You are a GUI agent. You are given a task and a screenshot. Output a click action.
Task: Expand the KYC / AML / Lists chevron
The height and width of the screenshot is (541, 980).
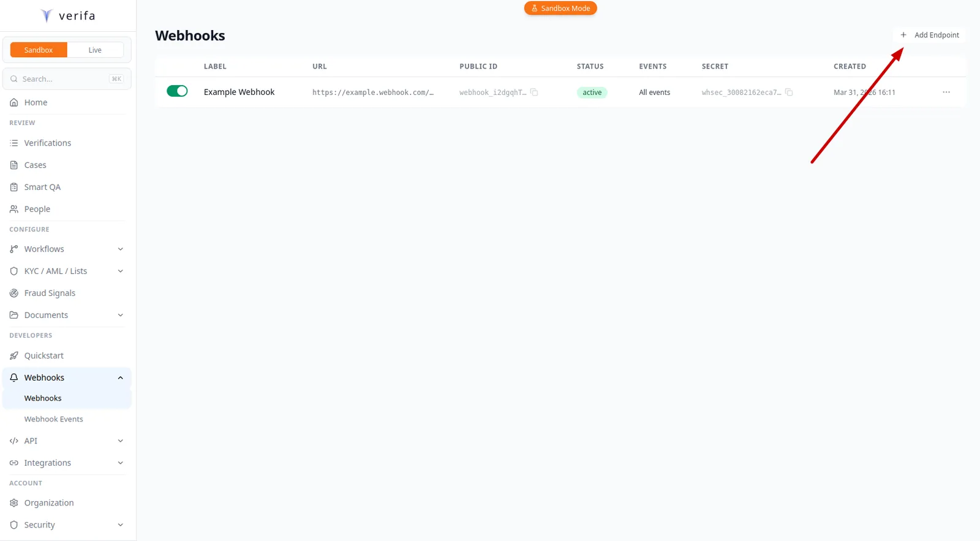[x=121, y=271]
